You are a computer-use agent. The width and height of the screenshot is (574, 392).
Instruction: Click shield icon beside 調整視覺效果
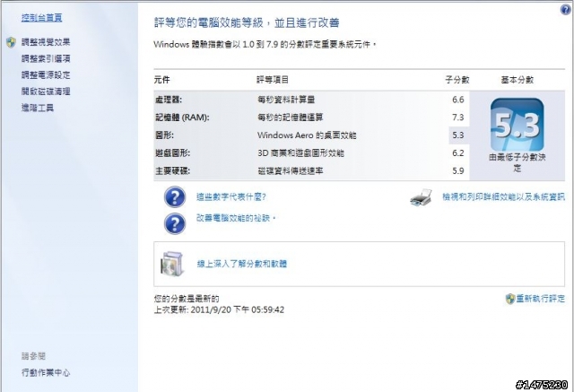[x=12, y=42]
